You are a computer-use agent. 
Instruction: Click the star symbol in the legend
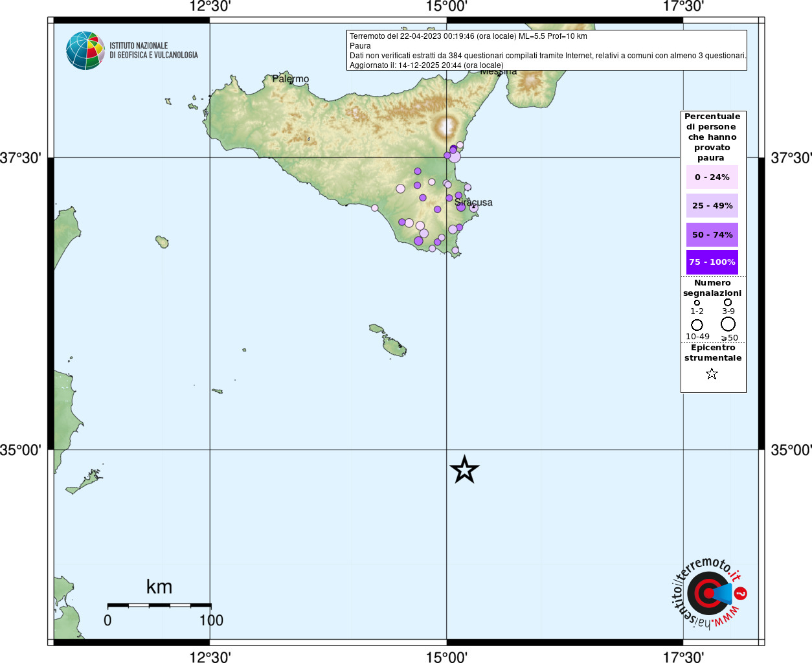coord(712,374)
